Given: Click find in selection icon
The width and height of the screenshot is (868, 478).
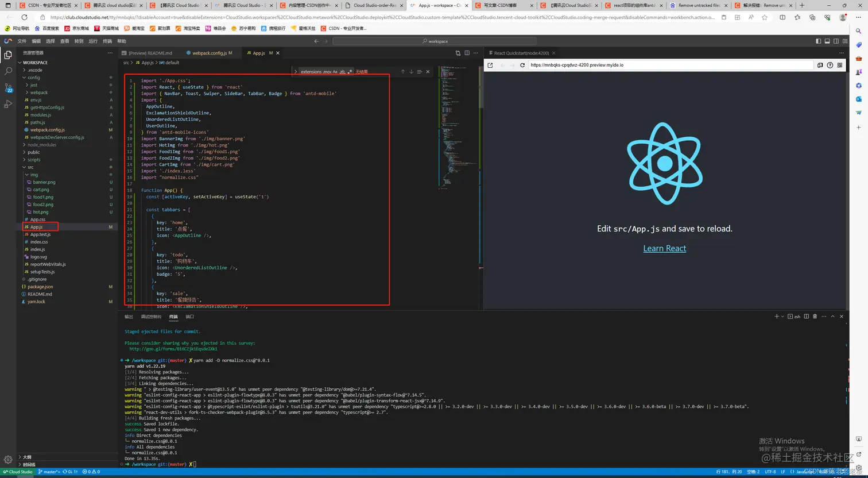Looking at the screenshot, I should [x=420, y=72].
